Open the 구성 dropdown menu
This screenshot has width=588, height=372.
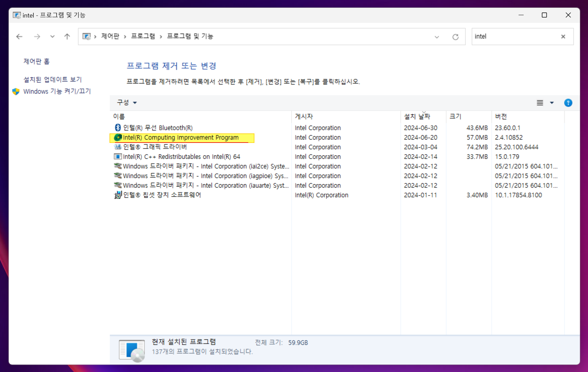127,102
